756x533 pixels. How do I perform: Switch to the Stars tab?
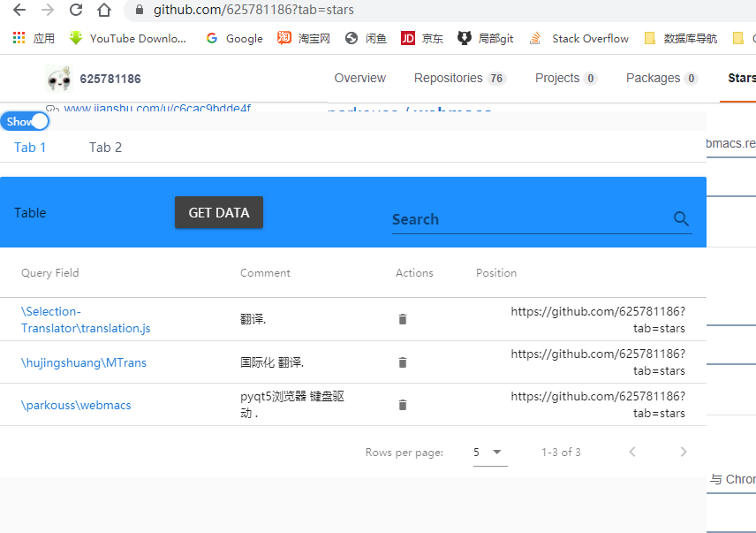pyautogui.click(x=742, y=78)
